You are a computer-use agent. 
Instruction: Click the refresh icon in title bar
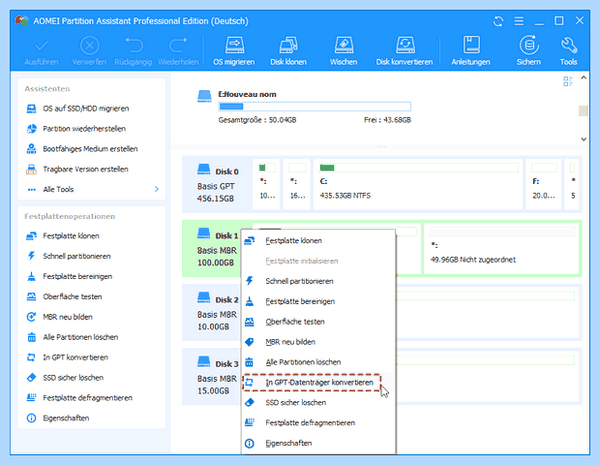[x=498, y=21]
